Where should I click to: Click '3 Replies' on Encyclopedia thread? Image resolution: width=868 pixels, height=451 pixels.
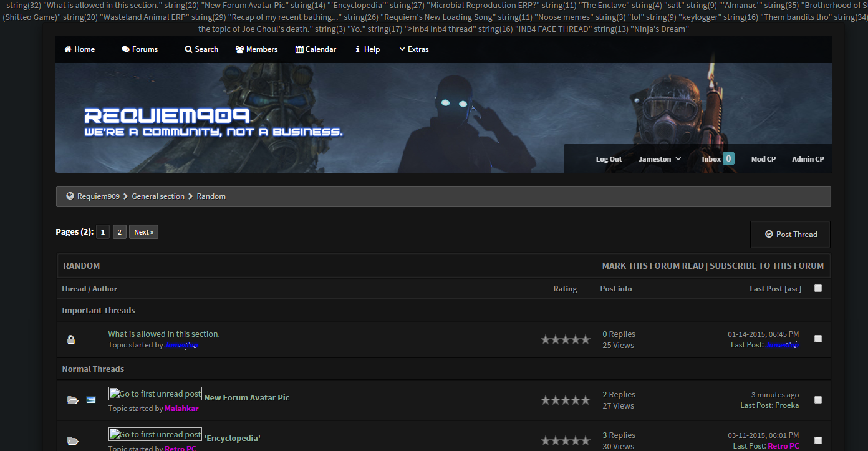point(619,435)
